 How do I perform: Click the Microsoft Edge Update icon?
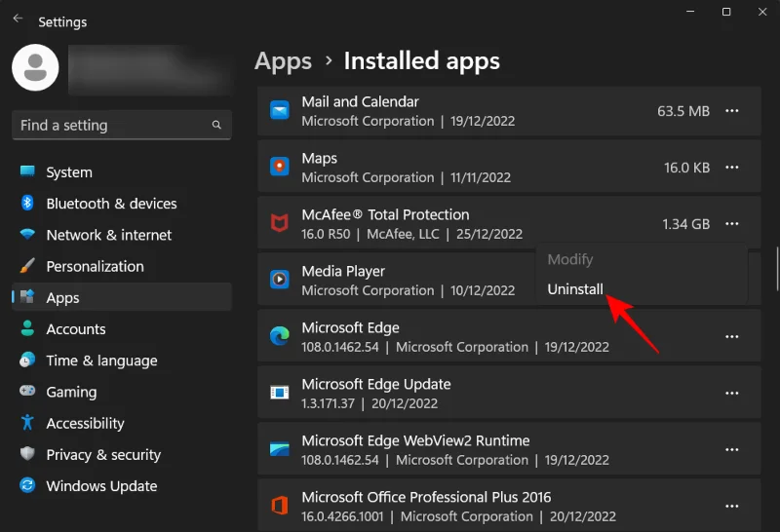click(x=280, y=393)
